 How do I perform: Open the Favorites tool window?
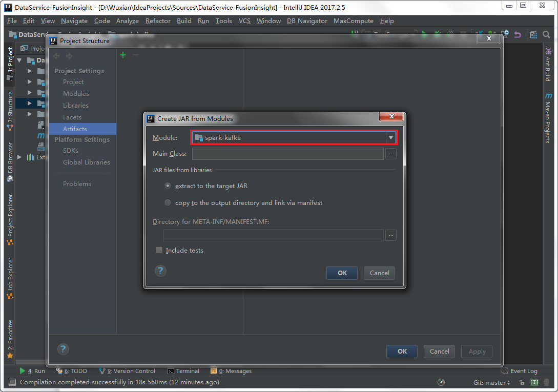coord(10,339)
